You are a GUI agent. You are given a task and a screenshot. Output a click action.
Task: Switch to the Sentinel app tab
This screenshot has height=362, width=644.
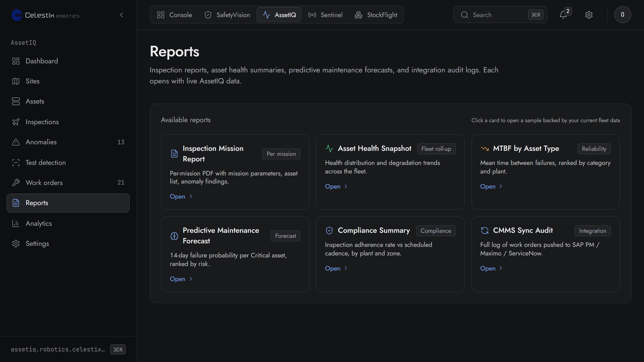click(x=325, y=15)
